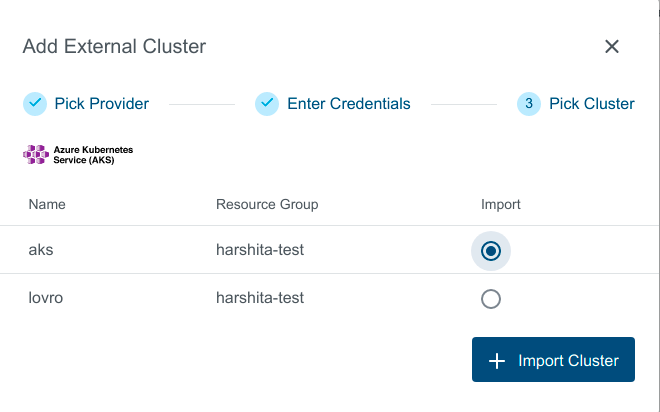Click the plus icon on Import Cluster

[497, 360]
